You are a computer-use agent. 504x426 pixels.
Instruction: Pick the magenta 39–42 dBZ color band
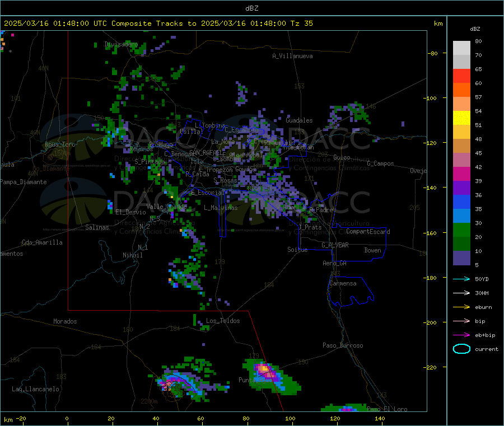(461, 174)
